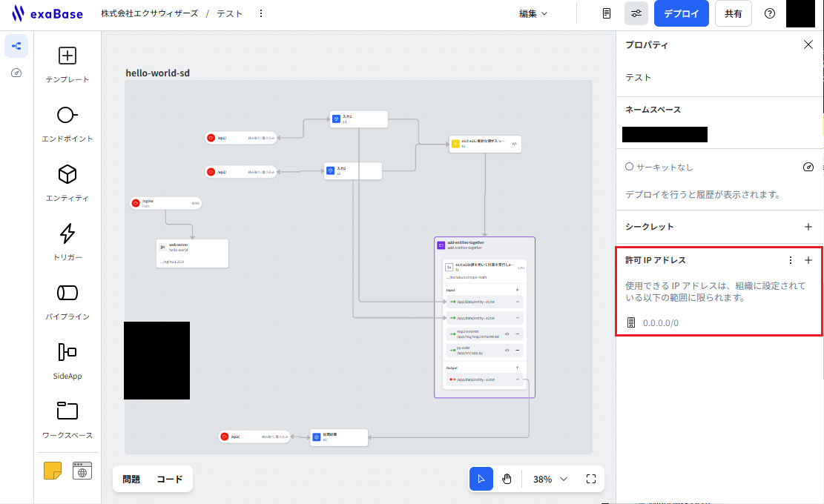The height and width of the screenshot is (504, 824).
Task: Select the Entity (エンティティ) component
Action: coord(67,183)
